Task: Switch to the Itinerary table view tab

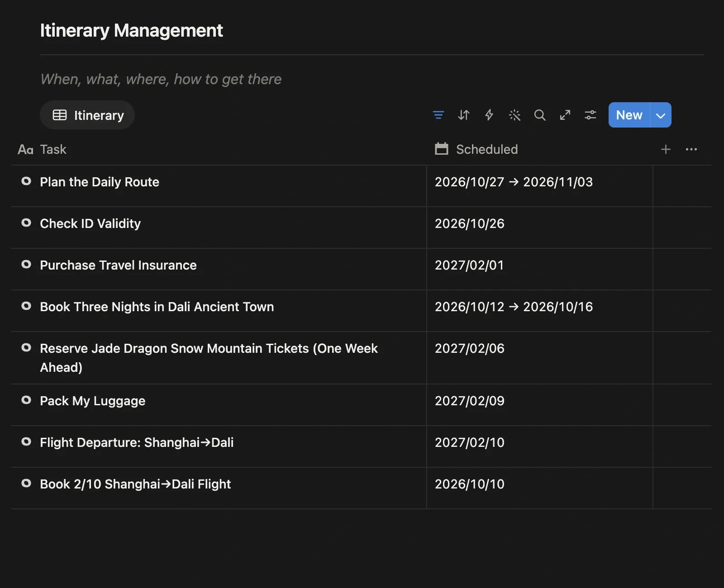Action: tap(87, 115)
